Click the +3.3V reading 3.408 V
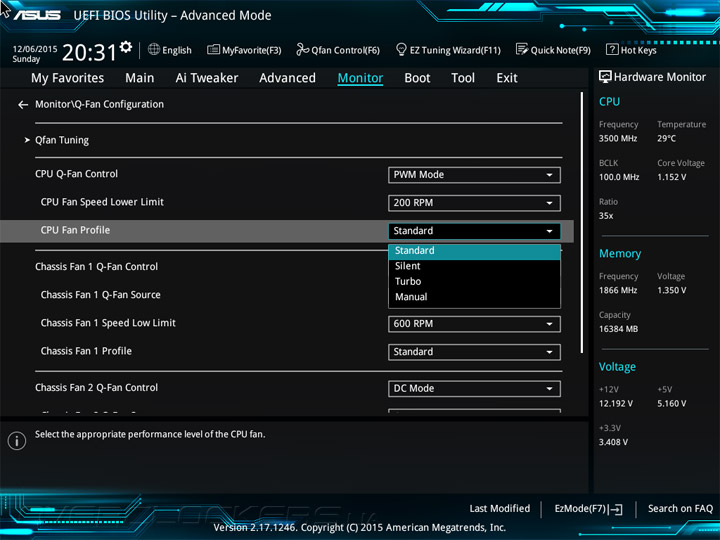 coord(613,442)
